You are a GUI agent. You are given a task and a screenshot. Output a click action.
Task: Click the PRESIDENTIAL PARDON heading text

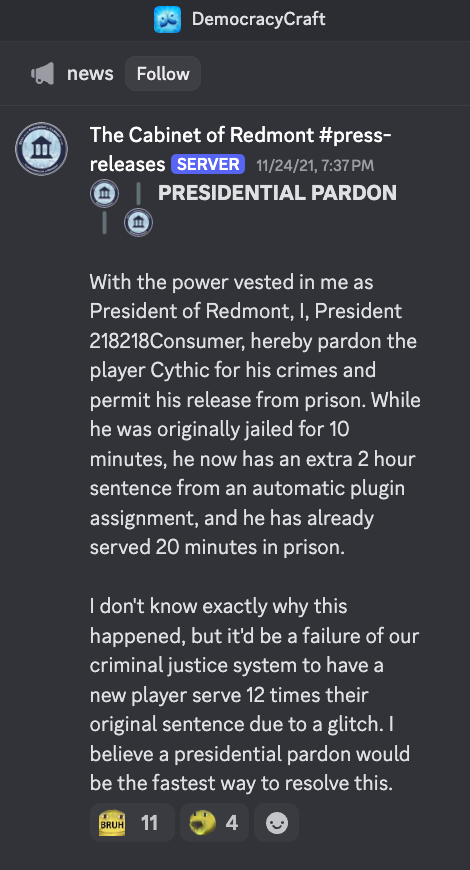coord(277,193)
